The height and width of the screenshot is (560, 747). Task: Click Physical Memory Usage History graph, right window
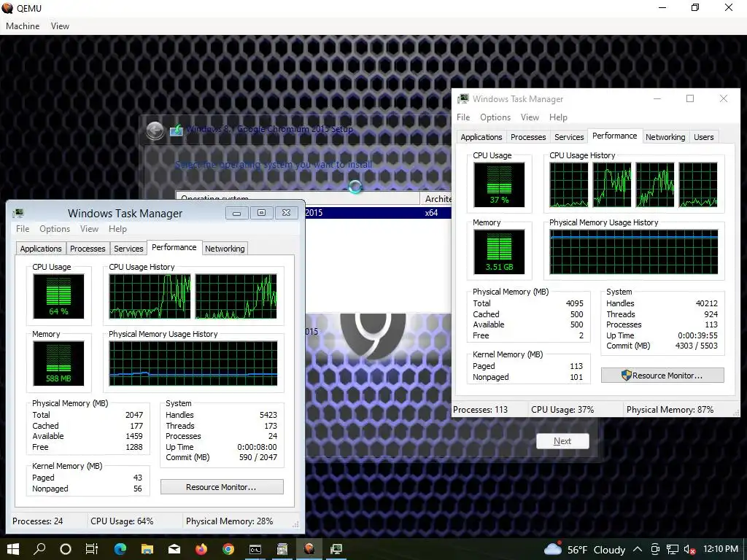[x=634, y=252]
